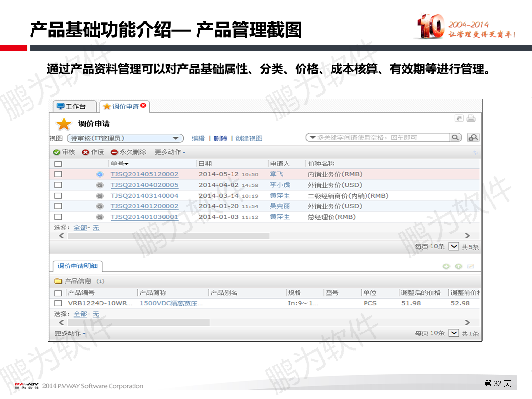The image size is (532, 399).
Task: Sort by 单号 column header arrow
Action: (x=126, y=164)
